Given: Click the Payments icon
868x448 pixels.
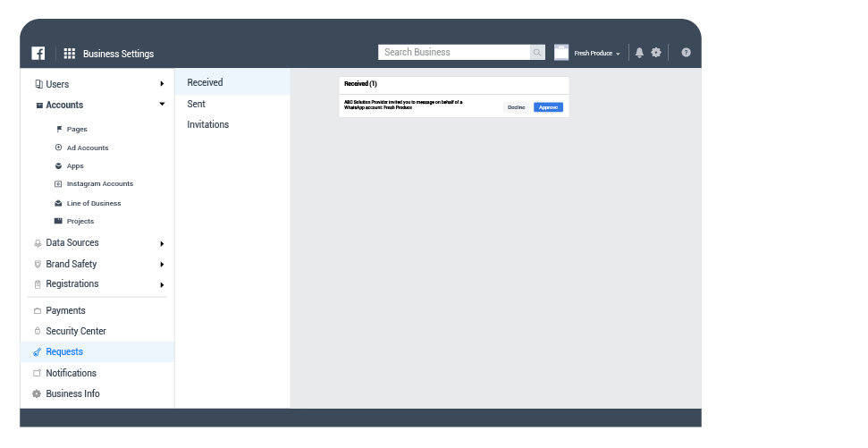Looking at the screenshot, I should point(38,311).
